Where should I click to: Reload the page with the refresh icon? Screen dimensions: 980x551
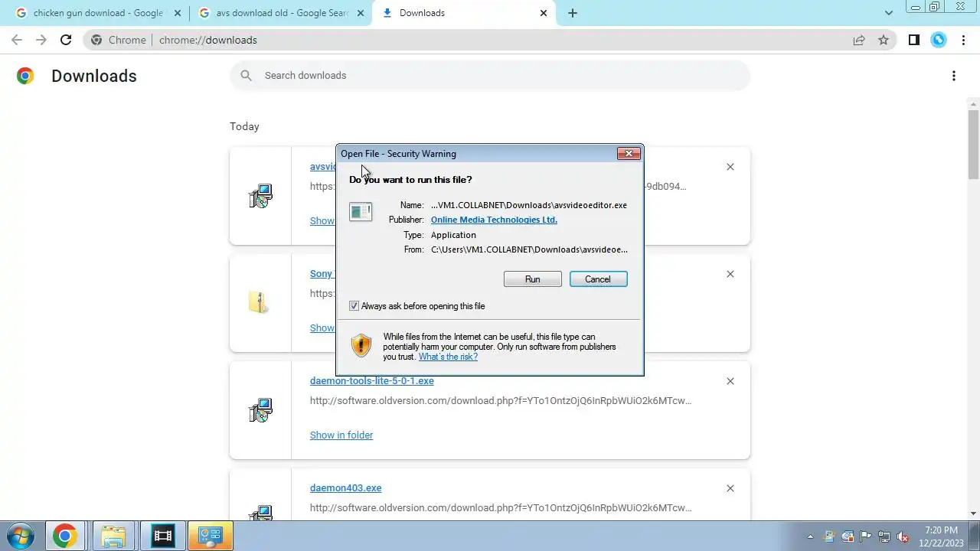[x=66, y=40]
